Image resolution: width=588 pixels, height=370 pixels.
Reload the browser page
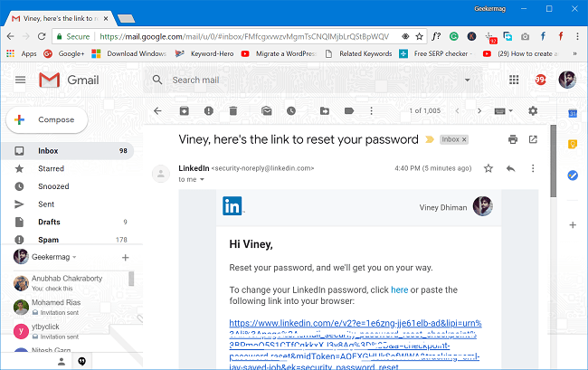[42, 36]
